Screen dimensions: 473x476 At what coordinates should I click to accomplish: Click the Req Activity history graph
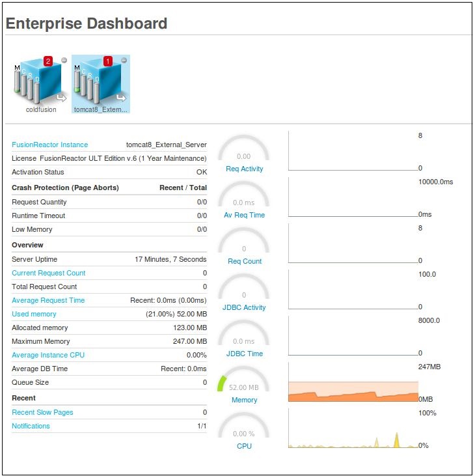pyautogui.click(x=353, y=151)
